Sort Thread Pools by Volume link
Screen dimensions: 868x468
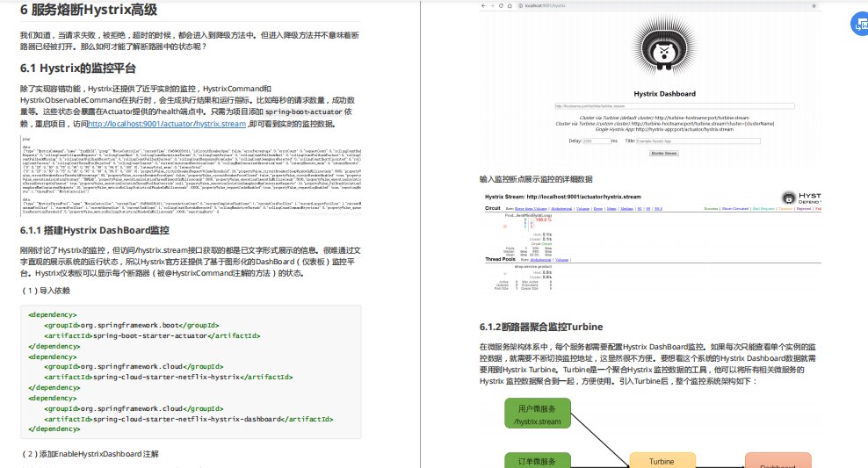pyautogui.click(x=562, y=259)
